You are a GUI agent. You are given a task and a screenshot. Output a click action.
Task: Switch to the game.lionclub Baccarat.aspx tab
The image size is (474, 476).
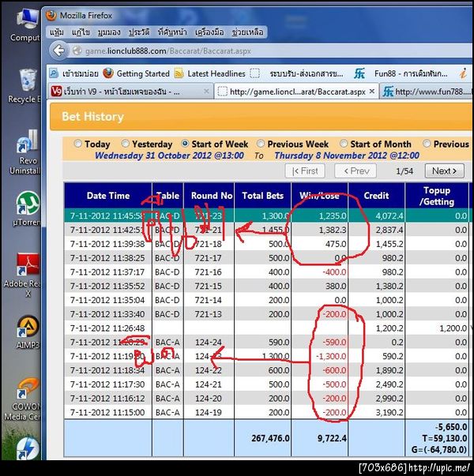[x=296, y=92]
